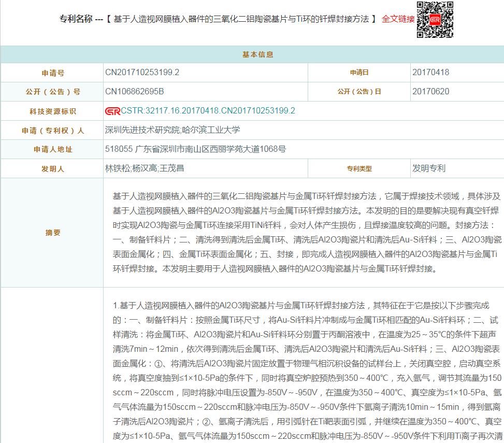Screen dimensions: 504x443
Task: Click the publication date 20170620
Action: coord(430,92)
